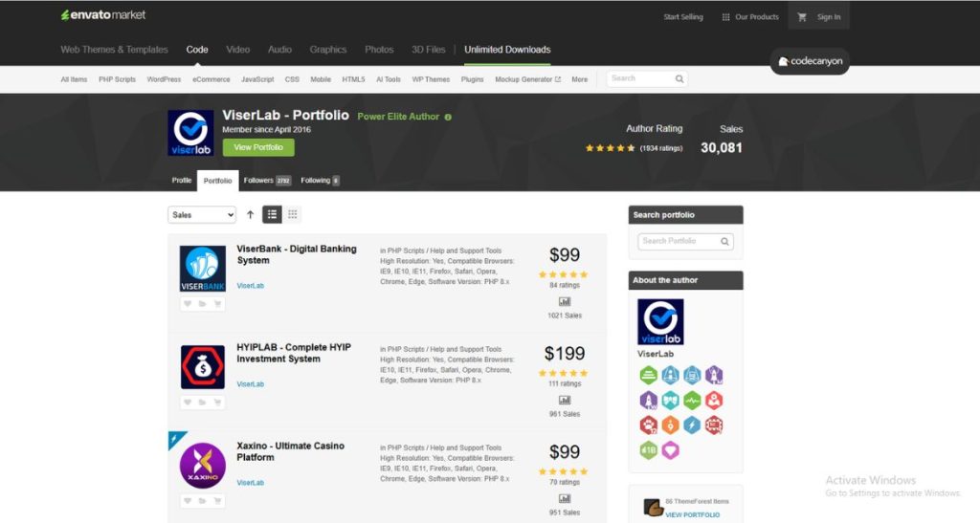The height and width of the screenshot is (523, 980).
Task: Click ViserBank sales chart icon
Action: 565,301
